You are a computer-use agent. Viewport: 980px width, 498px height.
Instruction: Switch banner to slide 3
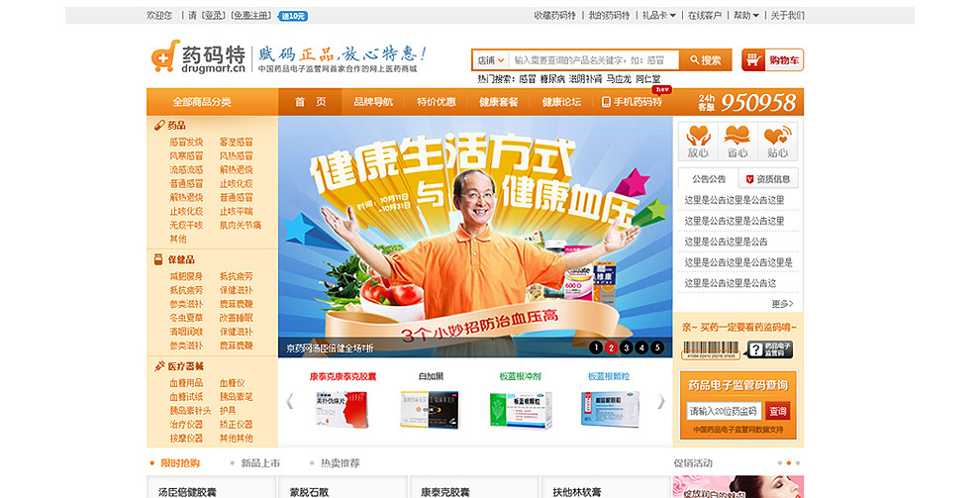(627, 348)
